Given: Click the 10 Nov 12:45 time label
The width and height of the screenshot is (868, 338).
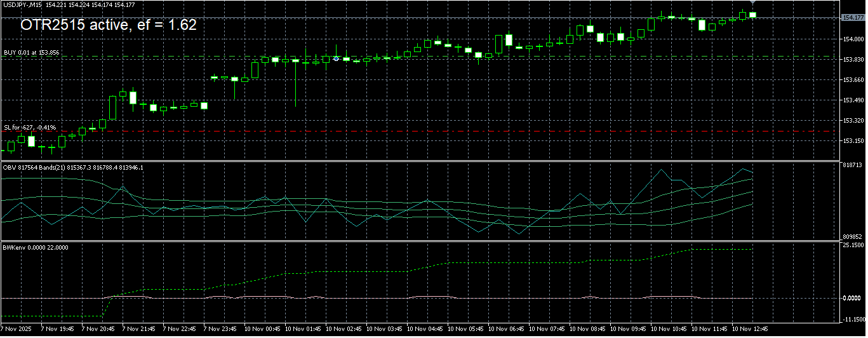Looking at the screenshot, I should (751, 330).
